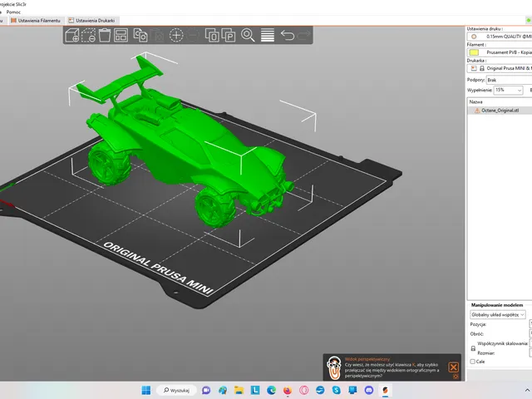Close the perspective view hint notification
Image resolution: width=532 pixels, height=399 pixels.
[453, 367]
